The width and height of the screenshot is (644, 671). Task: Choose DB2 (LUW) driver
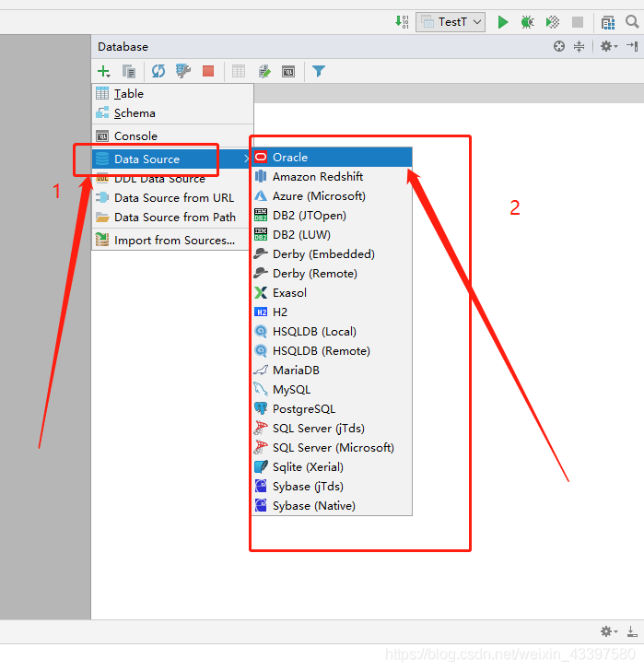(333, 234)
